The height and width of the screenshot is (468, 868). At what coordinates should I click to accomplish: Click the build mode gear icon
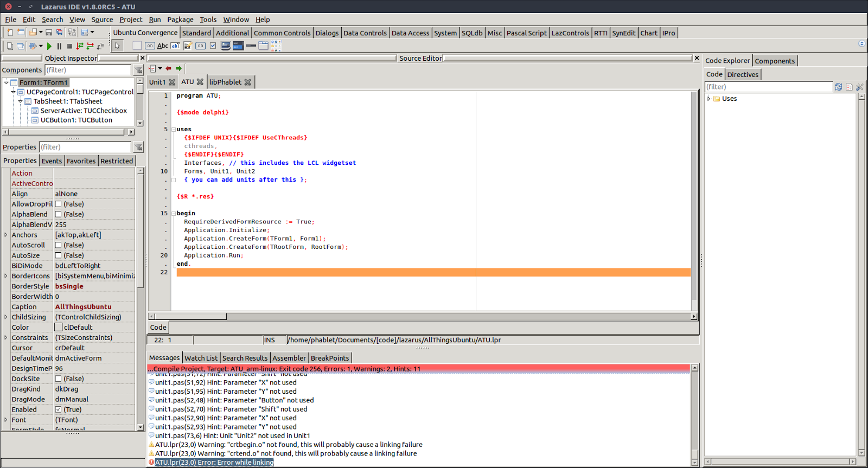(x=33, y=46)
